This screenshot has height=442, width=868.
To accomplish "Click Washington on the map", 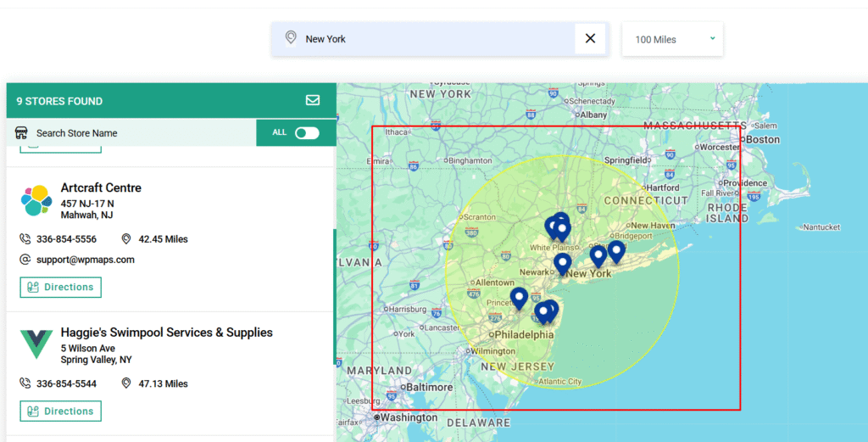I will [411, 417].
